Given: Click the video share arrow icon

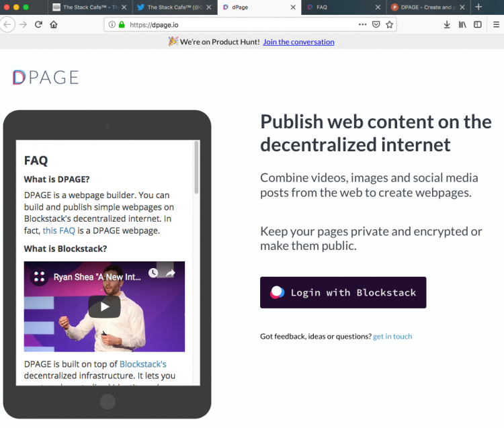Looking at the screenshot, I should (x=171, y=273).
